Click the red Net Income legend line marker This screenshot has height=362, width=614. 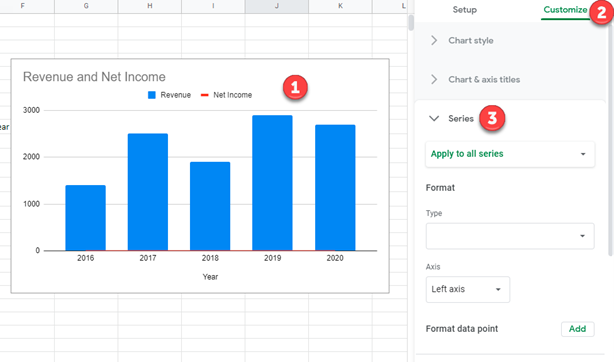[204, 95]
